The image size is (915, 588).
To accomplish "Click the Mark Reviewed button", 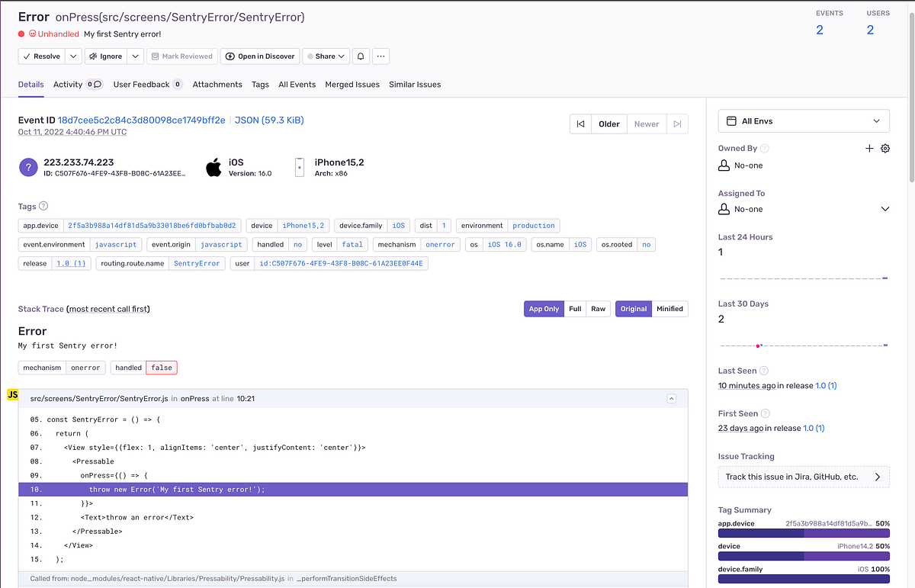I will point(181,56).
